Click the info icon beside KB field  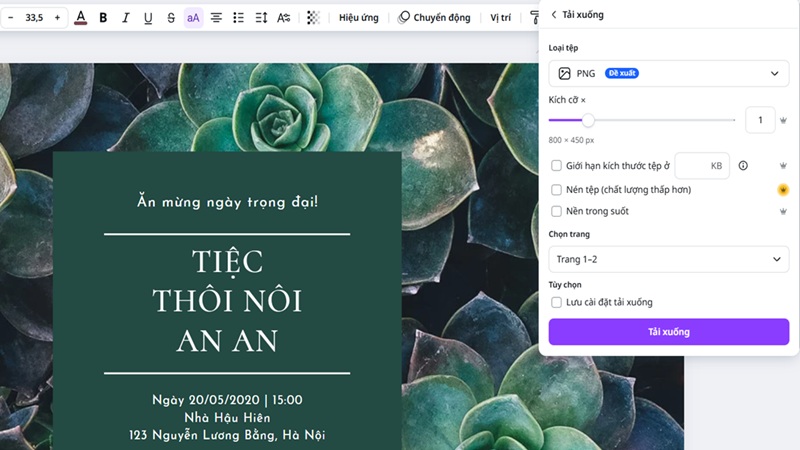[x=743, y=165]
